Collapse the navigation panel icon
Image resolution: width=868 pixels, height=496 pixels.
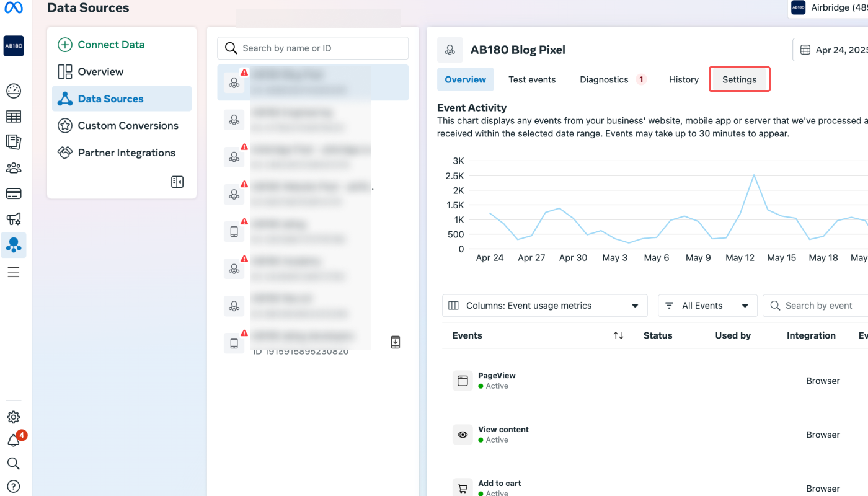pos(177,182)
